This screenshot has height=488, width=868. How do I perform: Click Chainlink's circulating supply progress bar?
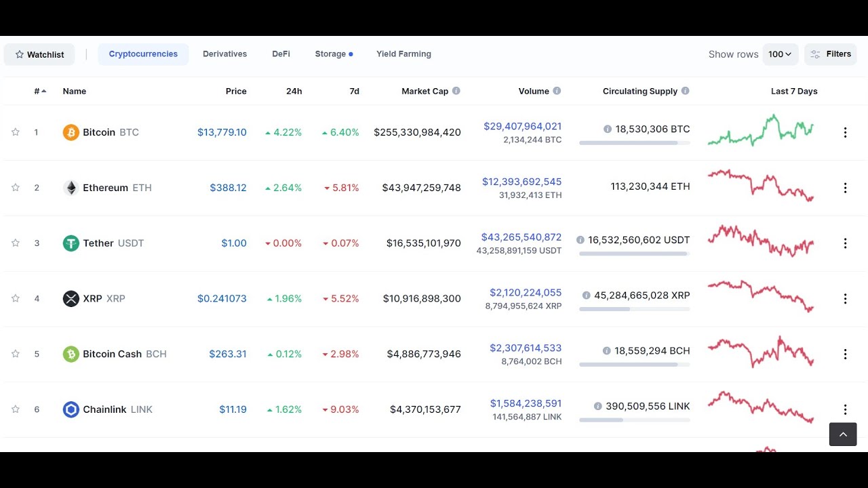point(635,420)
